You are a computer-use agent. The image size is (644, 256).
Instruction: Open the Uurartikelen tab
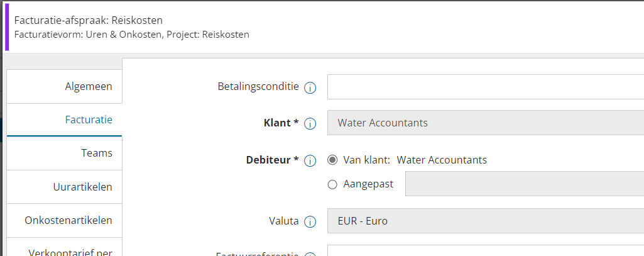point(65,187)
